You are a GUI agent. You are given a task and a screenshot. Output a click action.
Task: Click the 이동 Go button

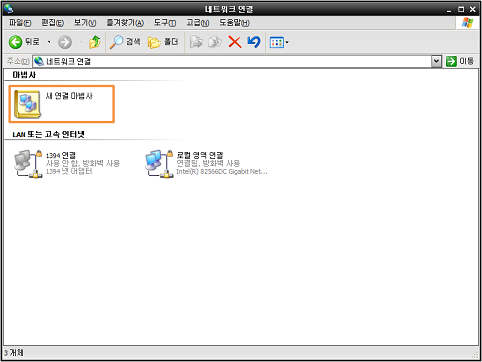tap(460, 61)
